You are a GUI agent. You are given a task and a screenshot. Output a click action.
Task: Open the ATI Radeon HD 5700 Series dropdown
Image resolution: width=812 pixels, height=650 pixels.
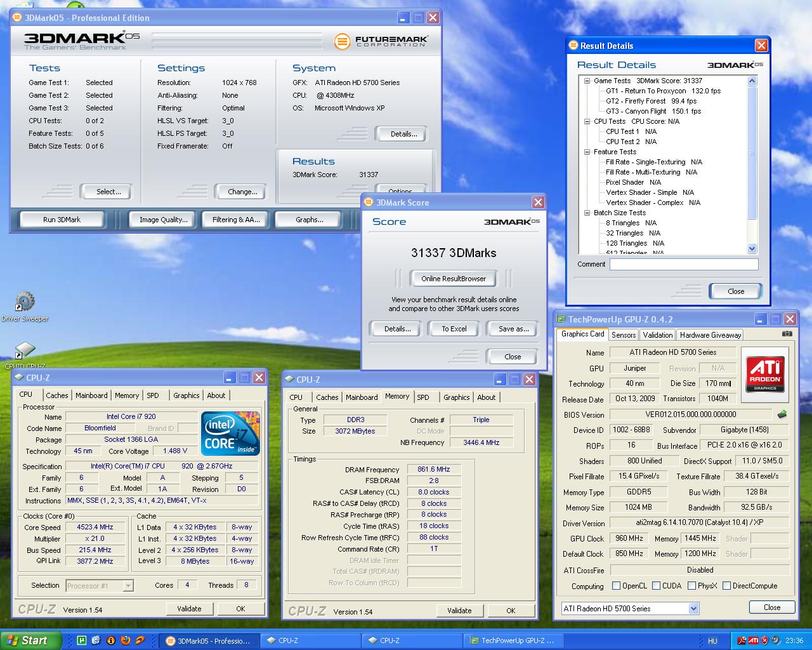point(693,609)
